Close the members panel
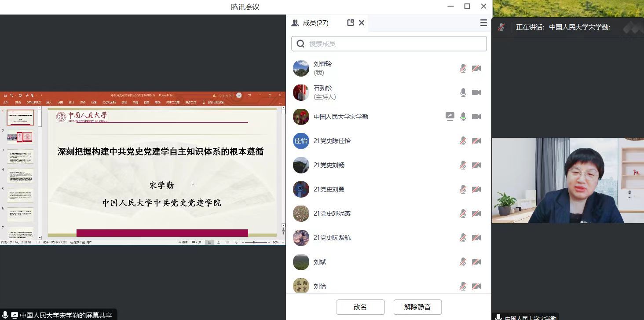 362,22
